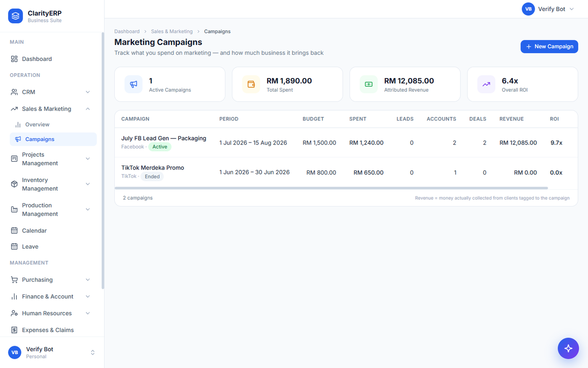This screenshot has height=368, width=588.
Task: Select the Campaigns submenu item
Action: coord(53,139)
